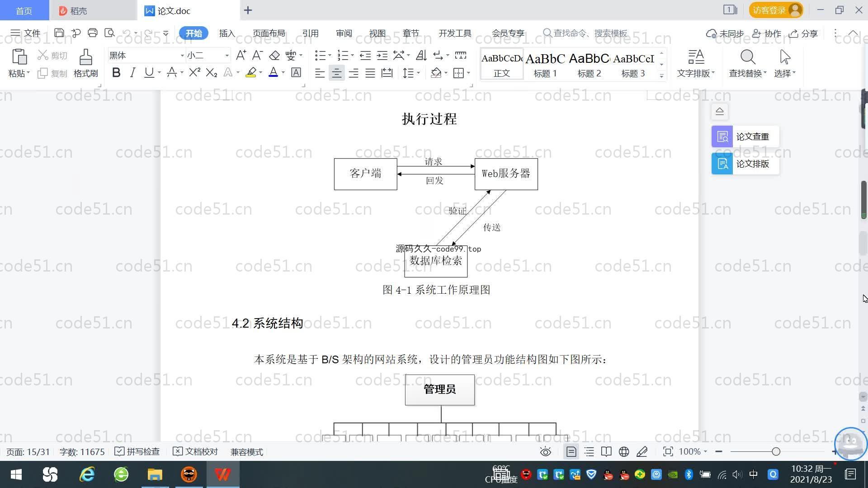Switch to the 开发工具 tab

pos(455,33)
